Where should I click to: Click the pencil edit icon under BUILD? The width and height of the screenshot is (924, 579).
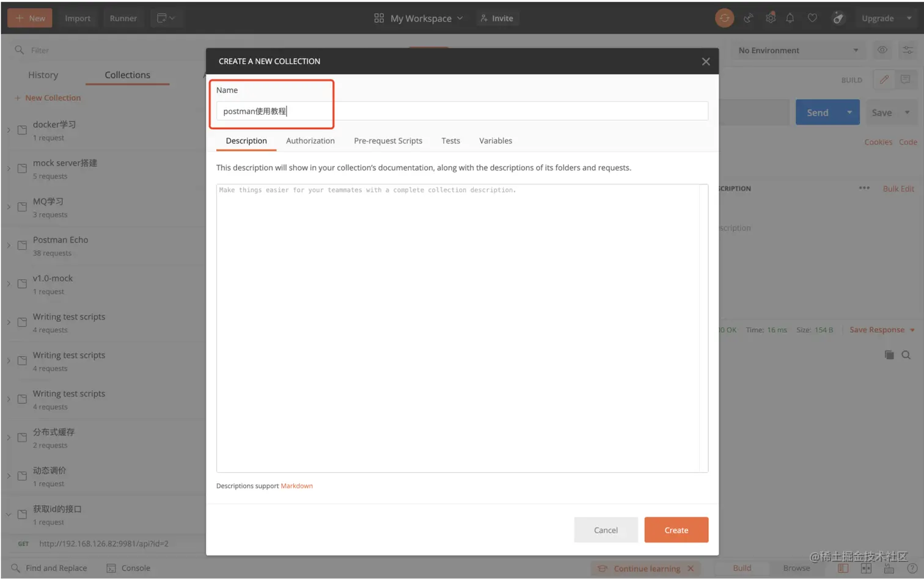(884, 79)
